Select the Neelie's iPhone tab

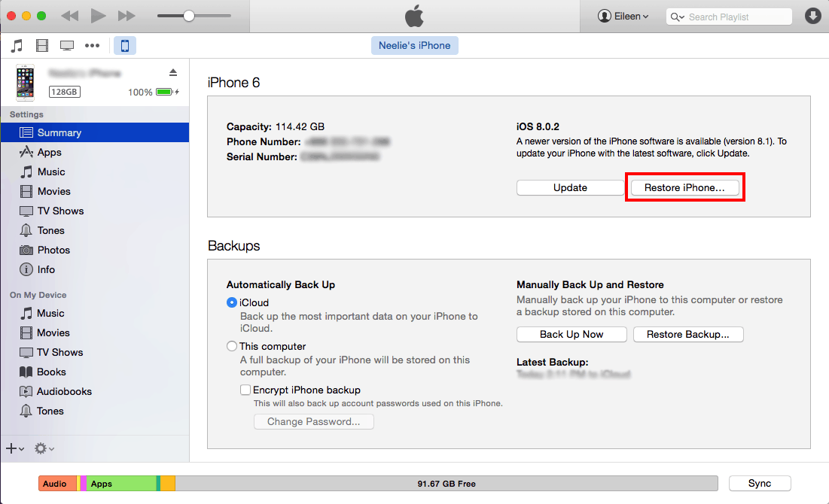click(414, 45)
